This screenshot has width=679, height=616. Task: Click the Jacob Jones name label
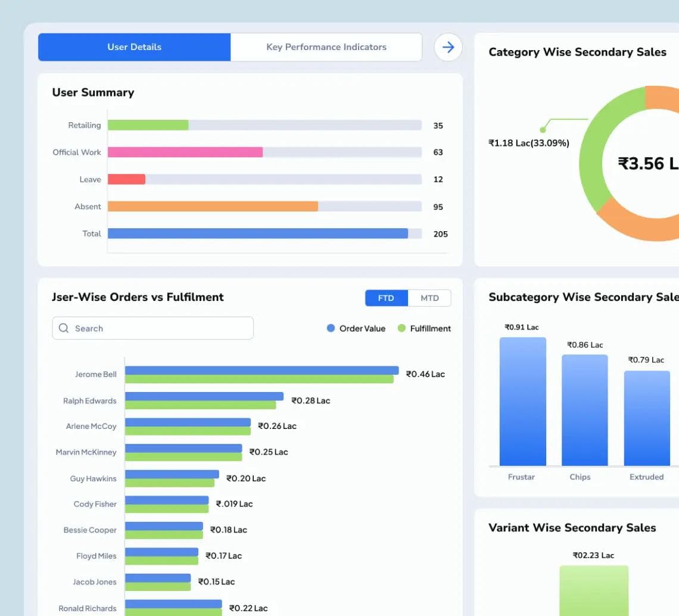94,582
